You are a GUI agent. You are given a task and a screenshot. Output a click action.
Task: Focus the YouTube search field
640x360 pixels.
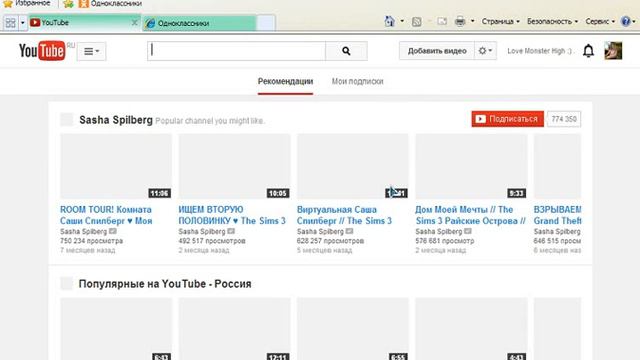236,51
